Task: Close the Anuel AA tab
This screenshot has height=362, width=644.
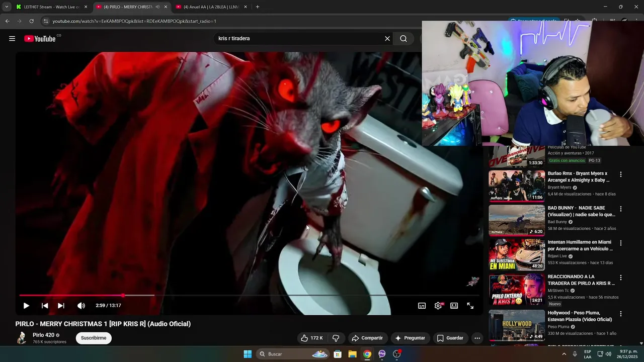Action: click(246, 7)
